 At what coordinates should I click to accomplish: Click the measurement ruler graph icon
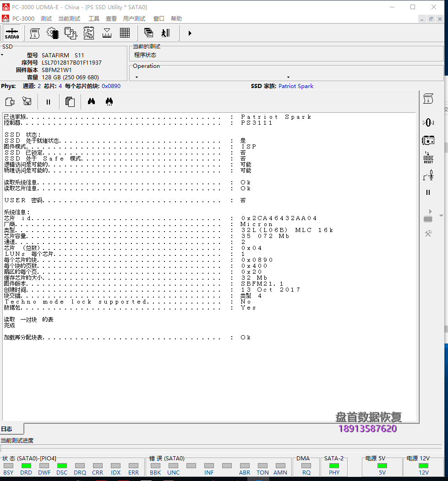pos(107,33)
